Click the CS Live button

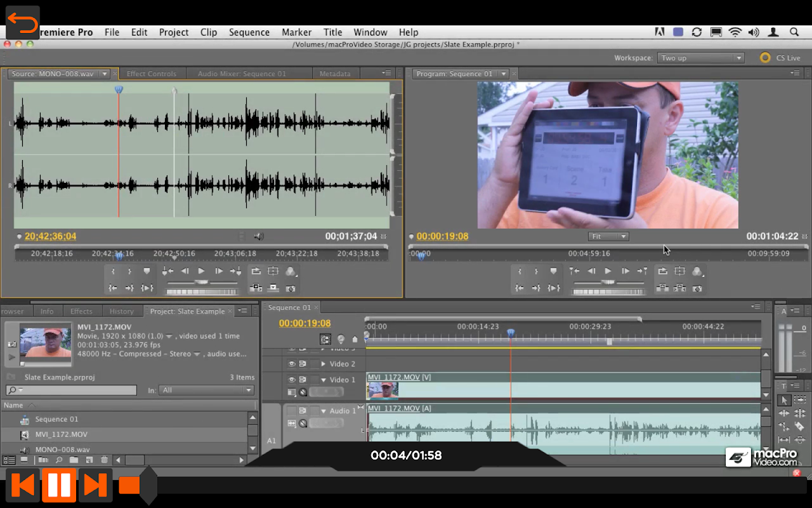click(780, 58)
